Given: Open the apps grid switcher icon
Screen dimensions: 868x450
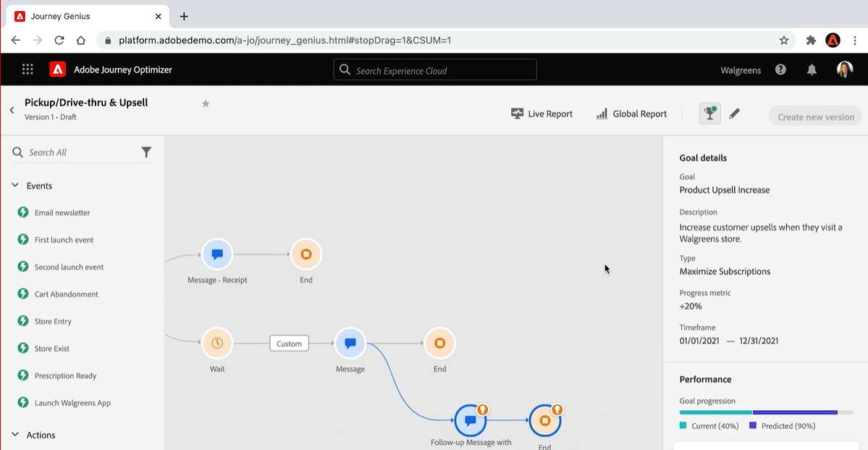Looking at the screenshot, I should 27,70.
